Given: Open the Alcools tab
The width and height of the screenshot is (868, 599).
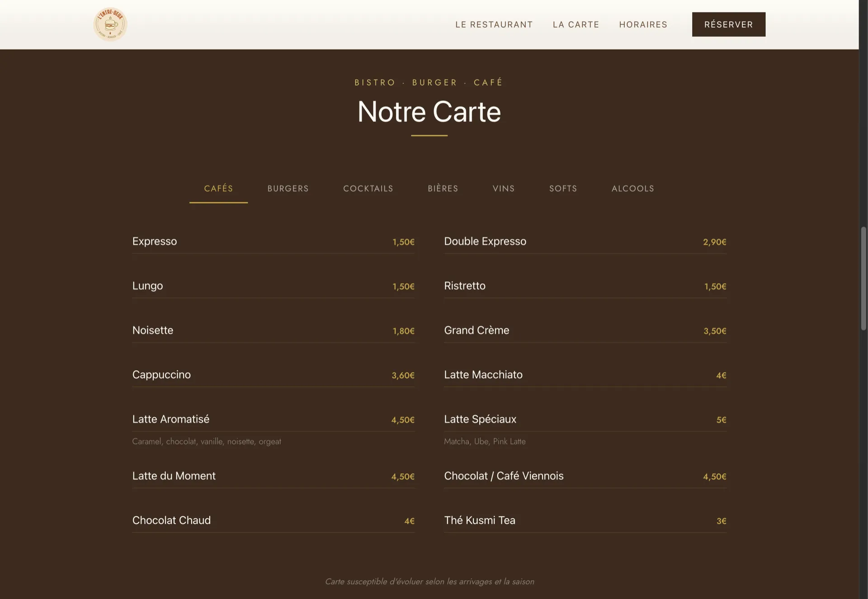Looking at the screenshot, I should 632,189.
